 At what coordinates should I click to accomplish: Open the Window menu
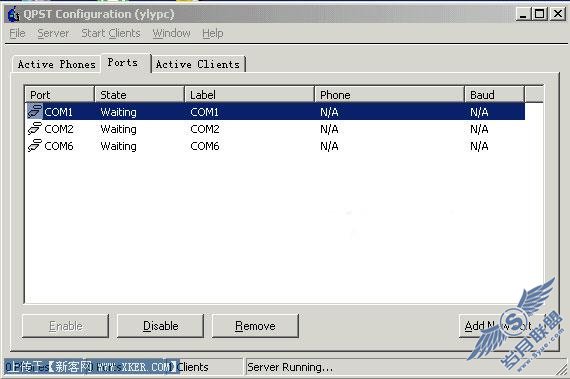click(171, 33)
